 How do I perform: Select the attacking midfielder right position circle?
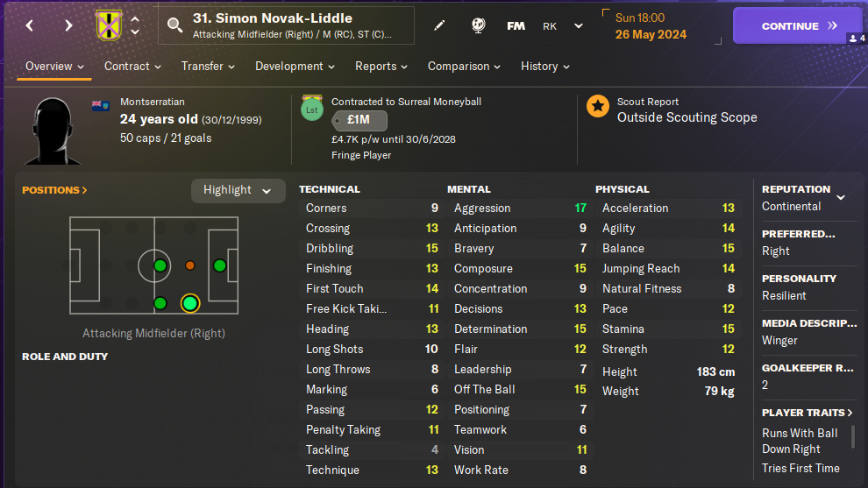click(189, 304)
